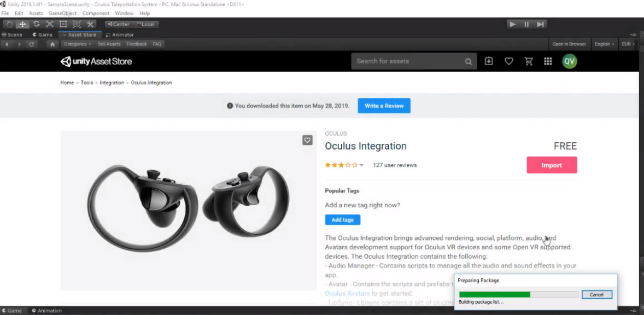Open the Edit menu
Screen dimensions: 644x315
[x=19, y=13]
